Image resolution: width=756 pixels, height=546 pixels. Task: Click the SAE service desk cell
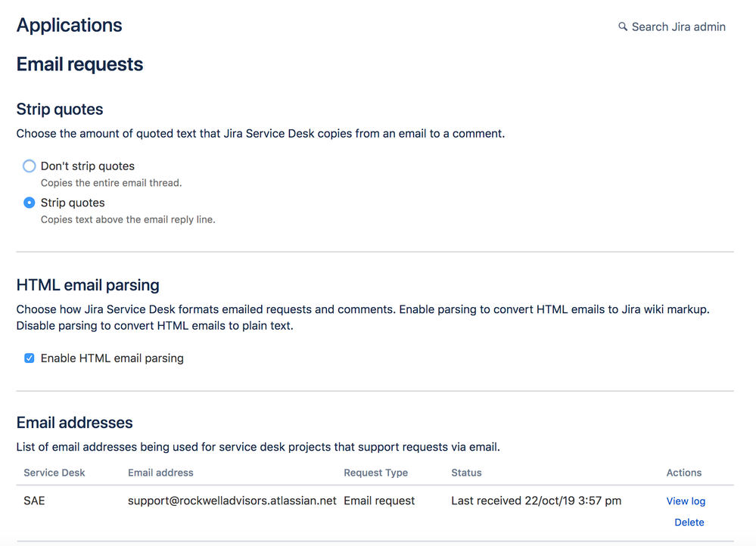pos(34,501)
